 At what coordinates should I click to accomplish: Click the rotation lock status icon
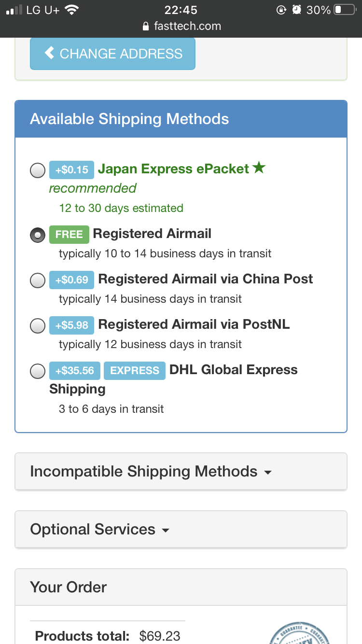(x=281, y=10)
